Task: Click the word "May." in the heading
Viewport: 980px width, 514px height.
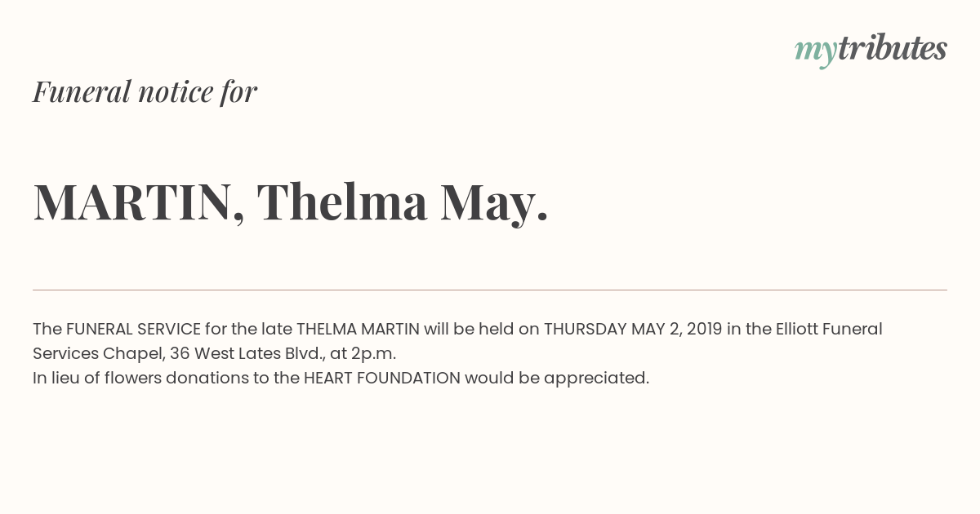Action: coord(494,203)
